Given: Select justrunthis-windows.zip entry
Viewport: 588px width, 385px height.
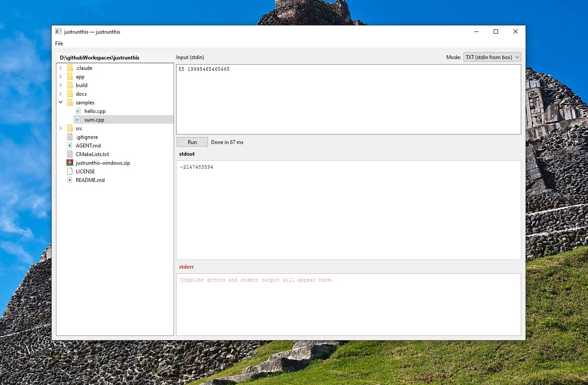Looking at the screenshot, I should tap(103, 163).
